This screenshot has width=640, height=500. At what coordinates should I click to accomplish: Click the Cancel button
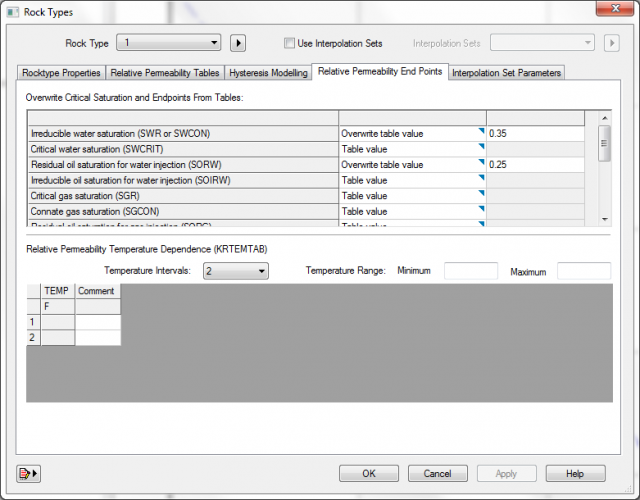tap(438, 473)
